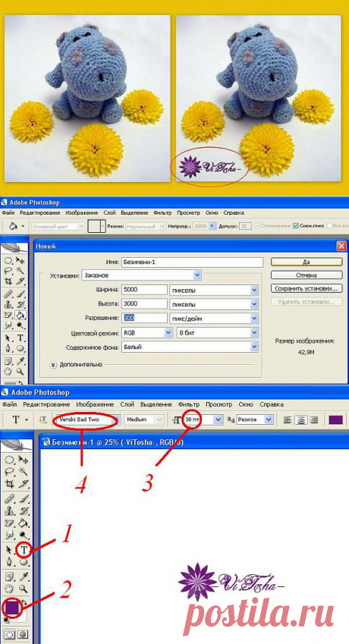Screen dimensions: 349x644
Task: Open the Установки preset dropdown
Action: (141, 275)
